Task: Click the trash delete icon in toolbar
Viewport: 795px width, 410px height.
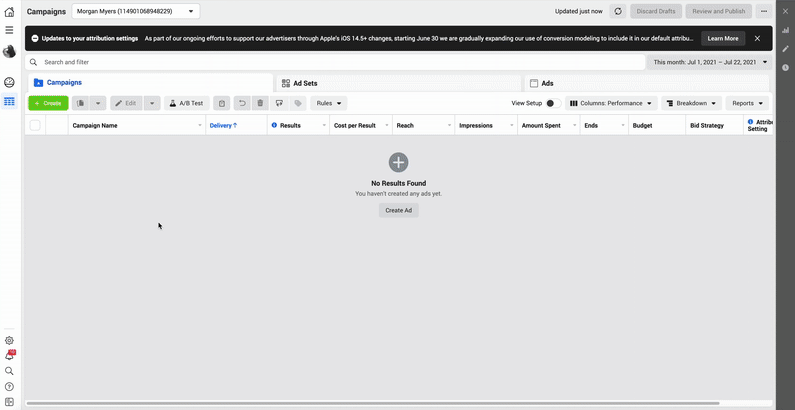Action: pos(260,103)
